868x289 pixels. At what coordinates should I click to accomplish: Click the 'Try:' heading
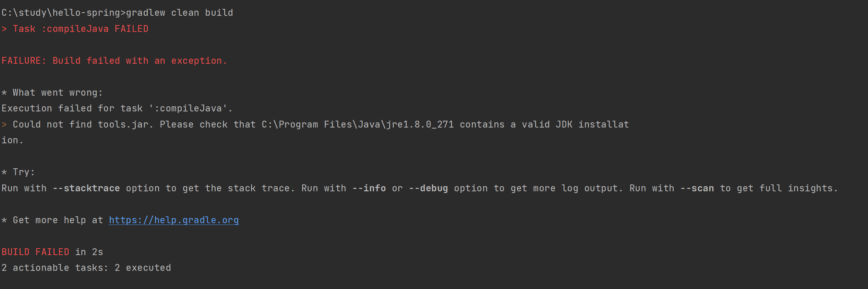click(23, 172)
